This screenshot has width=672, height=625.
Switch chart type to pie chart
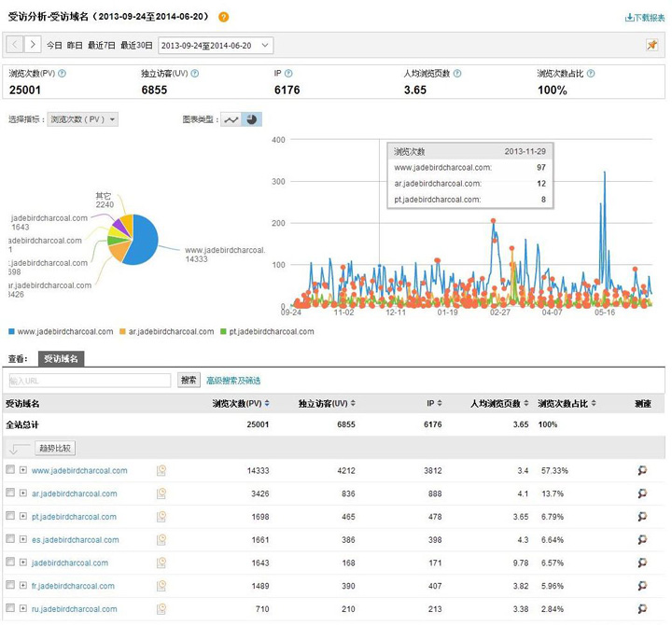(251, 119)
